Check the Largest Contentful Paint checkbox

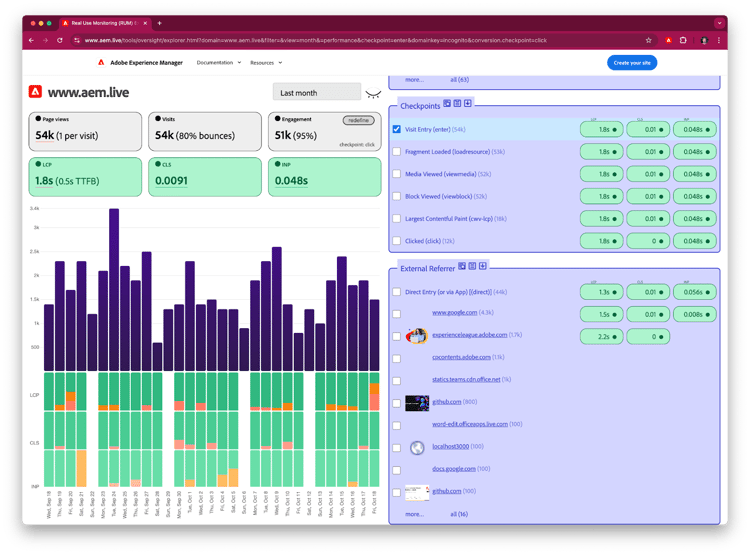(397, 219)
